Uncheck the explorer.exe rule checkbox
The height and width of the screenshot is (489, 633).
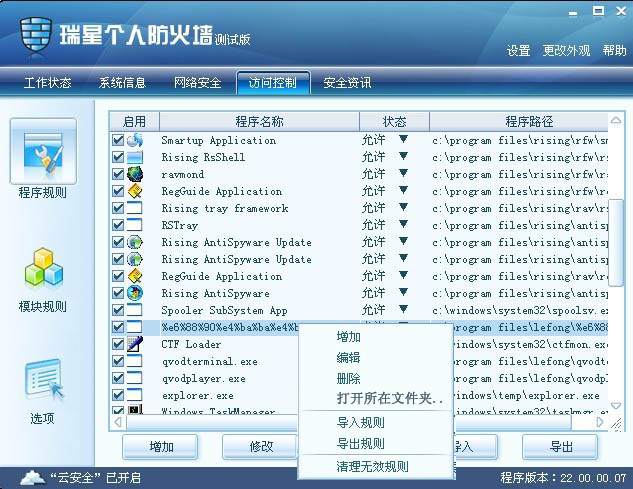click(118, 395)
